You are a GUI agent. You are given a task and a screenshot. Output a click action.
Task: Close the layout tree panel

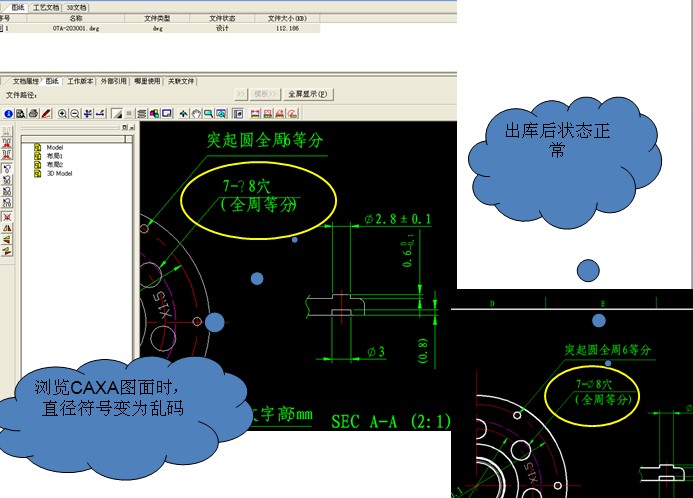click(x=132, y=127)
